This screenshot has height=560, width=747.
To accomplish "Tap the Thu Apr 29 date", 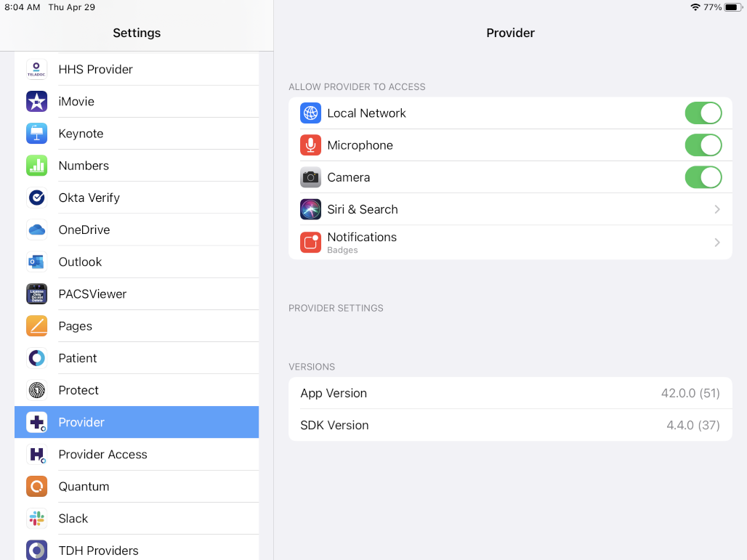I will (x=71, y=7).
